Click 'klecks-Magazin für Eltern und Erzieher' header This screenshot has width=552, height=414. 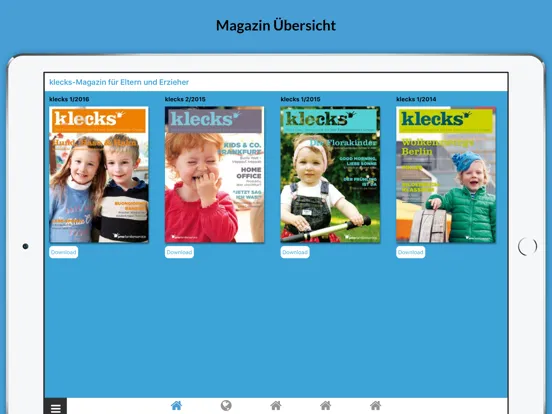click(x=119, y=82)
